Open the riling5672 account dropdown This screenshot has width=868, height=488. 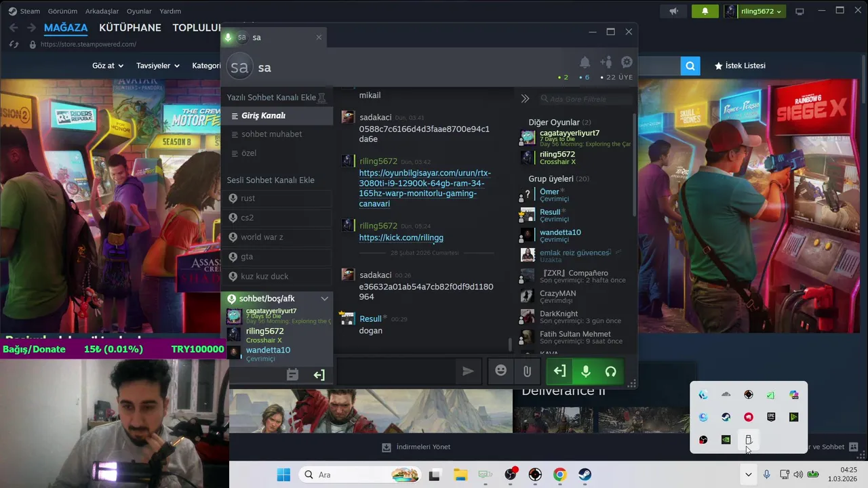[x=754, y=11]
